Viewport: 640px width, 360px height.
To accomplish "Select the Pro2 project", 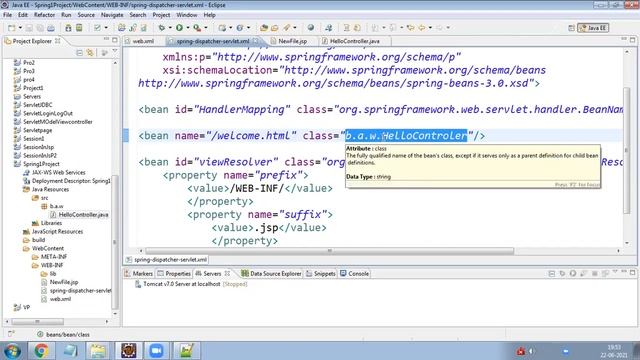I will (29, 62).
